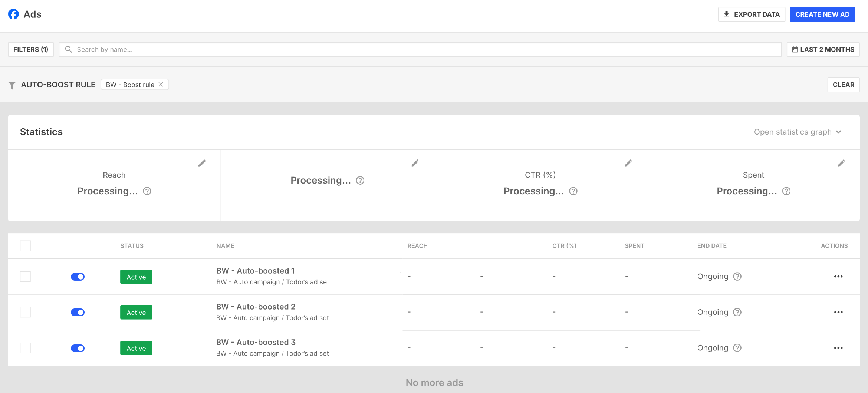Open help icon for Auto-boosted 1 Ongoing
Screen dimensions: 868x393
point(737,277)
